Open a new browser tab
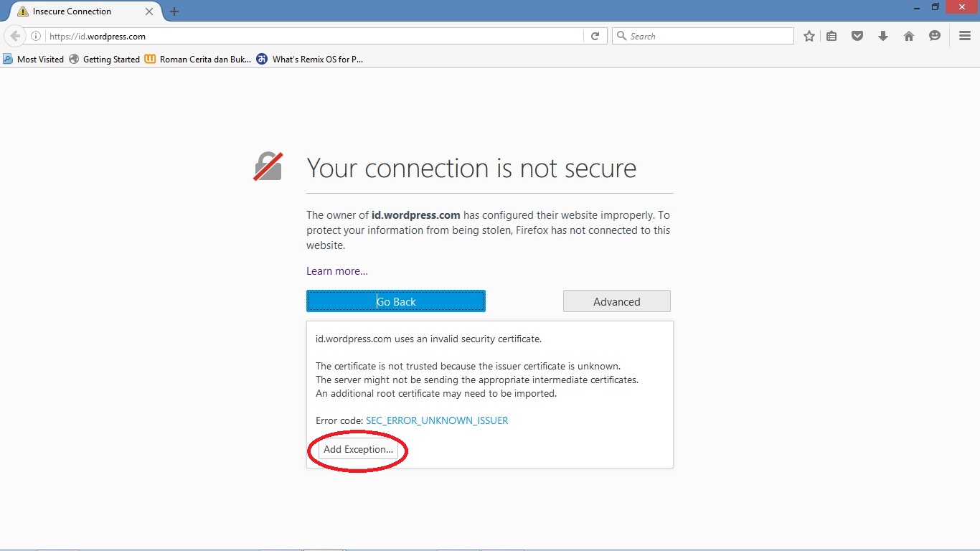 tap(174, 11)
